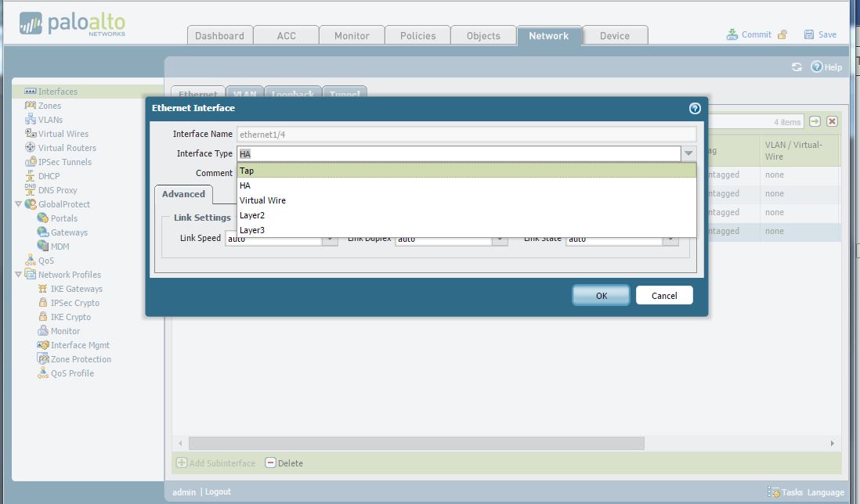The width and height of the screenshot is (860, 504).
Task: Click the Network Profiles icon
Action: point(31,275)
